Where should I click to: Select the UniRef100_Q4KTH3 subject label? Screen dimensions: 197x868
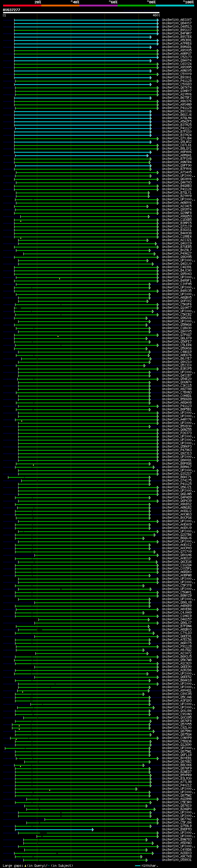tap(176, 183)
